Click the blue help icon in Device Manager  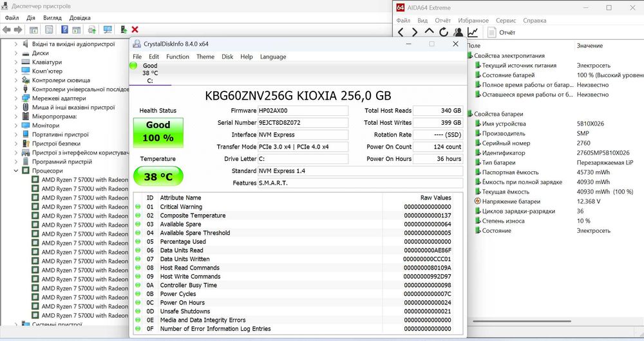point(64,30)
